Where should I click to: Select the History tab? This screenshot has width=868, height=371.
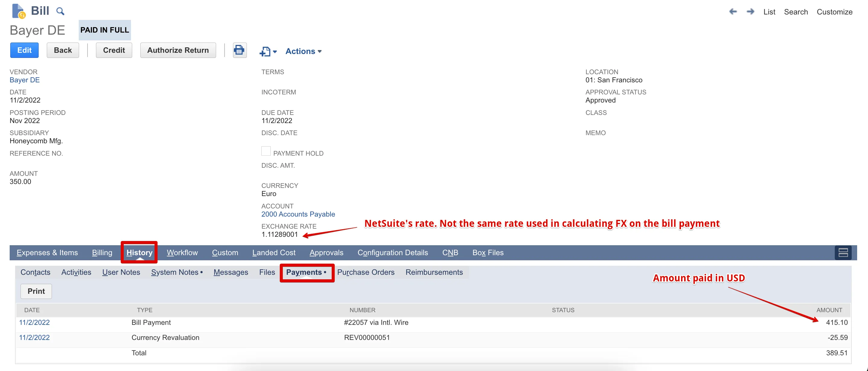tap(139, 252)
